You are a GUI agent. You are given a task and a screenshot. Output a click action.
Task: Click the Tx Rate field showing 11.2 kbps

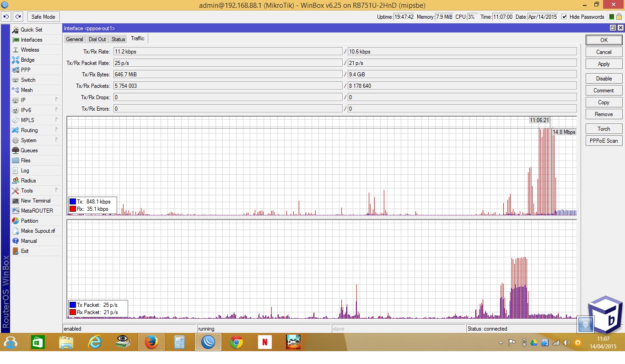coord(228,52)
